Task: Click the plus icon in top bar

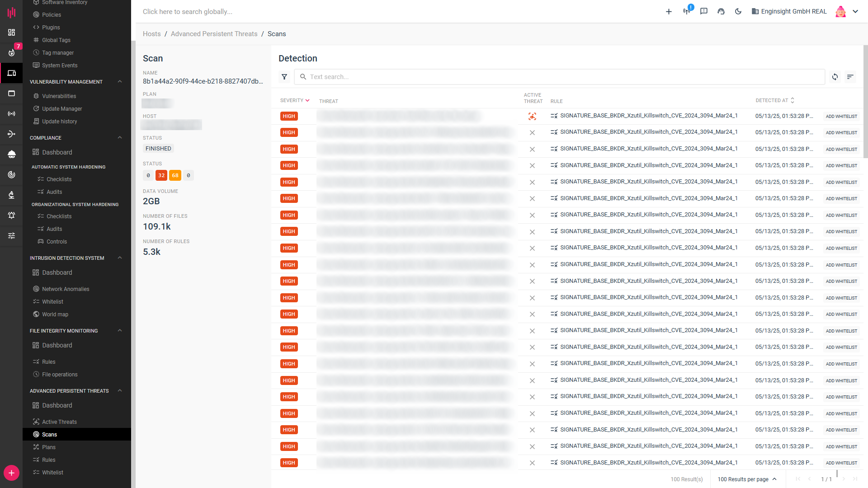Action: (669, 12)
